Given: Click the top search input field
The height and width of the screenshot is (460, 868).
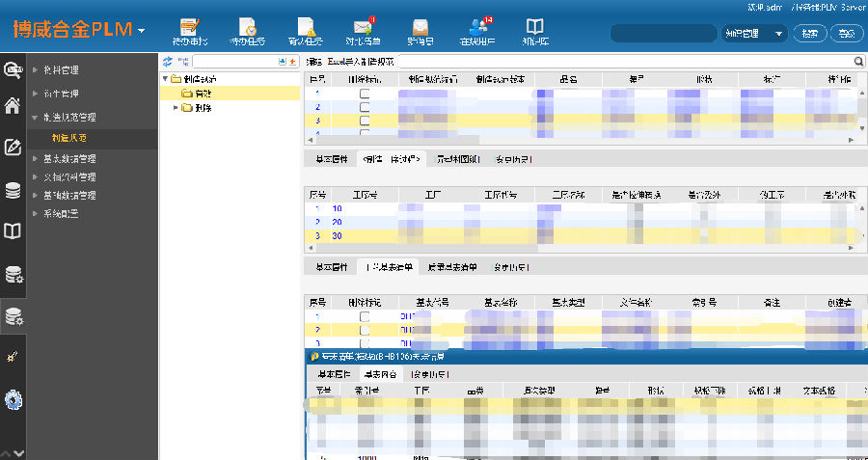Looking at the screenshot, I should pyautogui.click(x=664, y=33).
